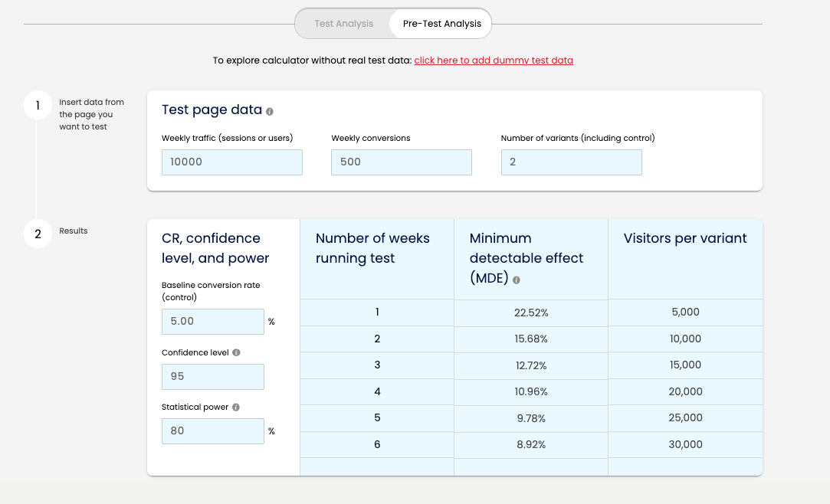The height and width of the screenshot is (504, 830).
Task: Click the 15,000 visitors per variant cell
Action: [685, 365]
